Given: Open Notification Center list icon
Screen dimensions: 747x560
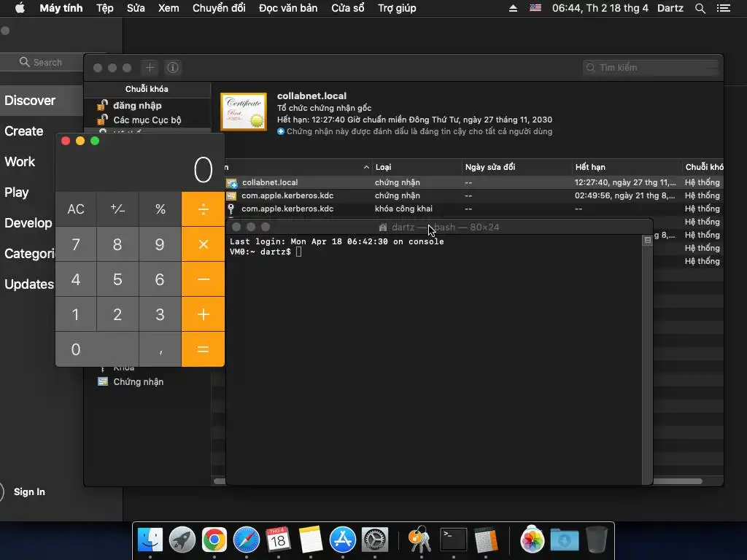Looking at the screenshot, I should click(724, 8).
